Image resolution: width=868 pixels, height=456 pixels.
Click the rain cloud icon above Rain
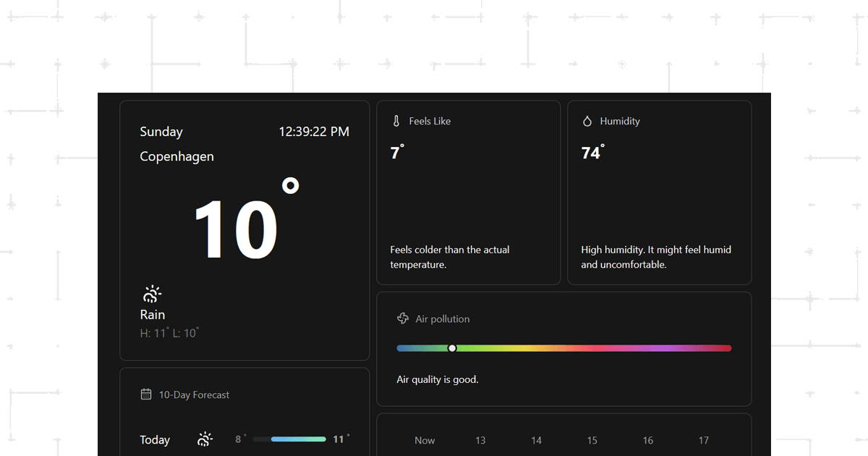point(152,294)
